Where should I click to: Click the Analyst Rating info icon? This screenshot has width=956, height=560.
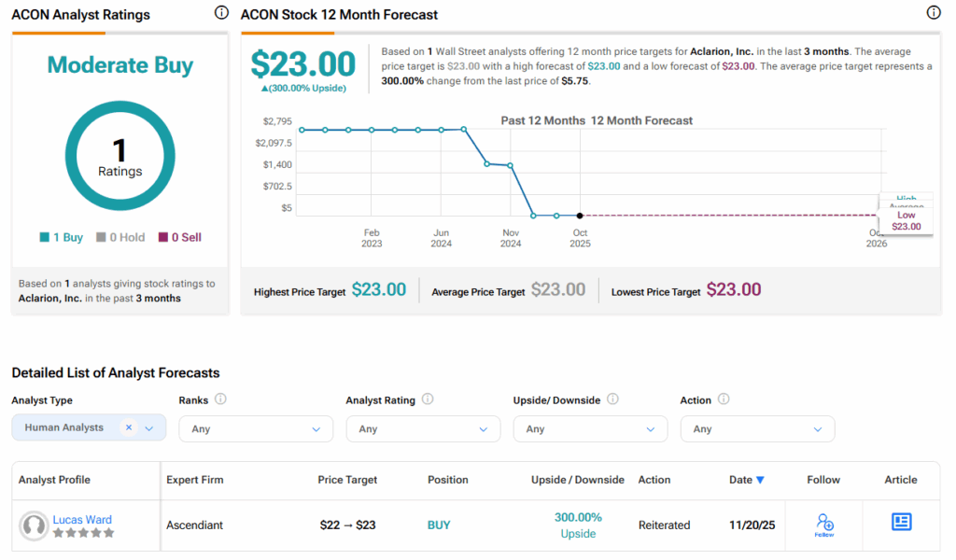pyautogui.click(x=428, y=399)
